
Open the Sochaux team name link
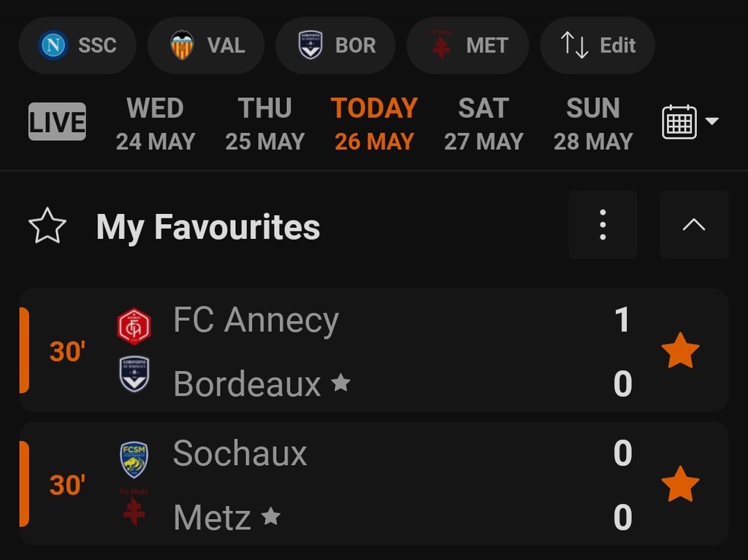tap(240, 453)
